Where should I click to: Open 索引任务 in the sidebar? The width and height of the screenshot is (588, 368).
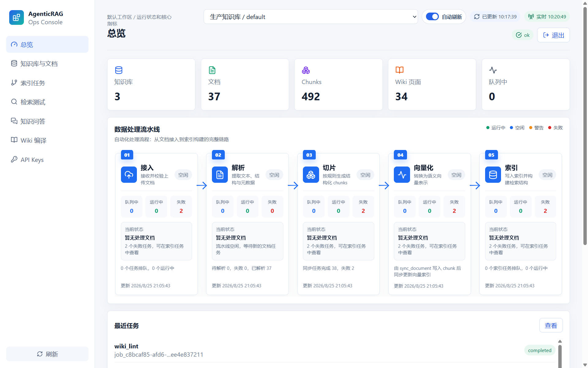point(47,83)
